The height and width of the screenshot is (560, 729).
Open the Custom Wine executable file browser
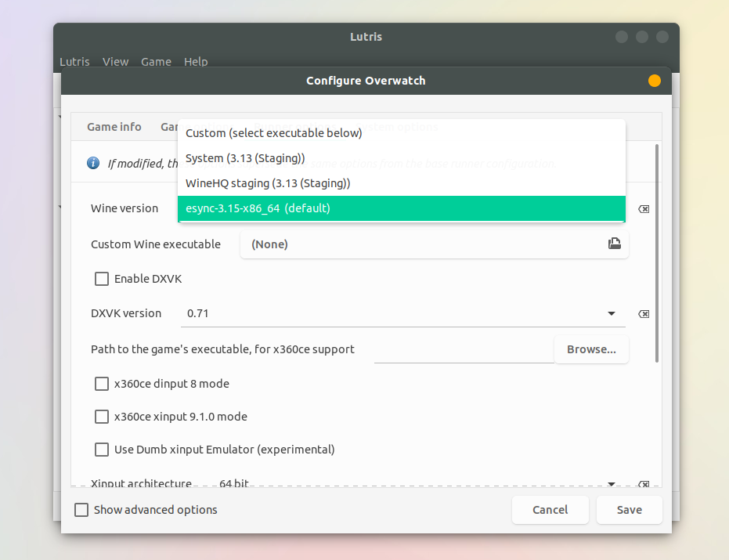click(615, 244)
